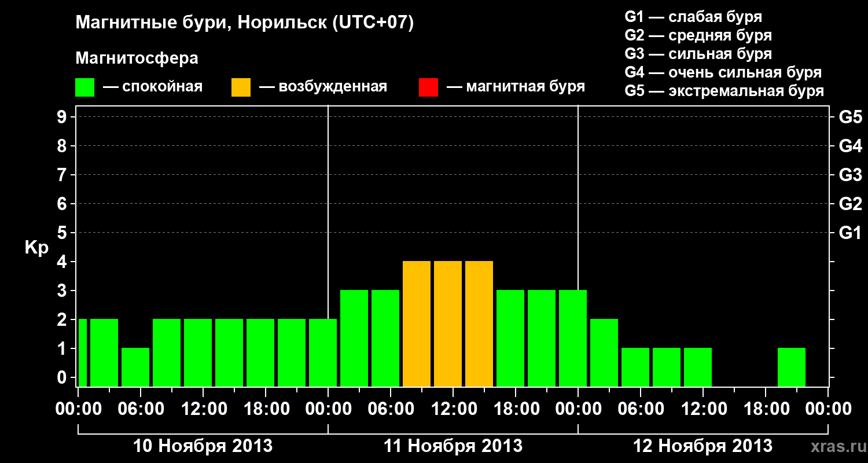Click the '11 Ноября 2013' date label

pyautogui.click(x=453, y=446)
